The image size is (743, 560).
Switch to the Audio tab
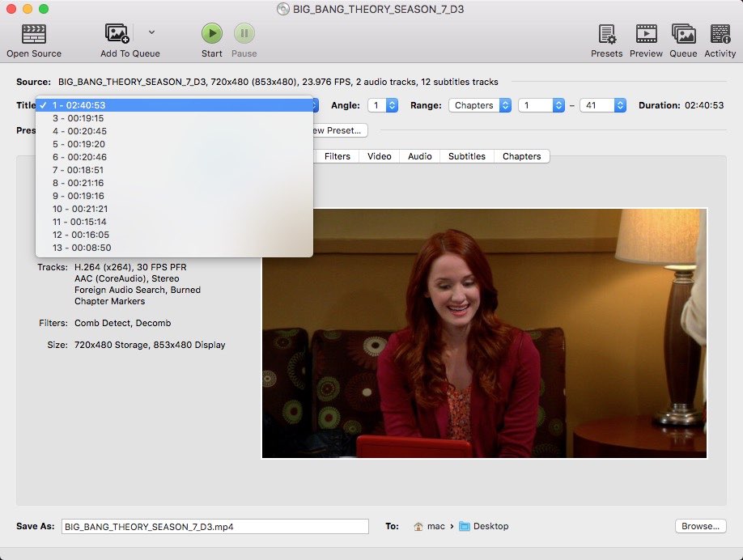click(x=420, y=156)
